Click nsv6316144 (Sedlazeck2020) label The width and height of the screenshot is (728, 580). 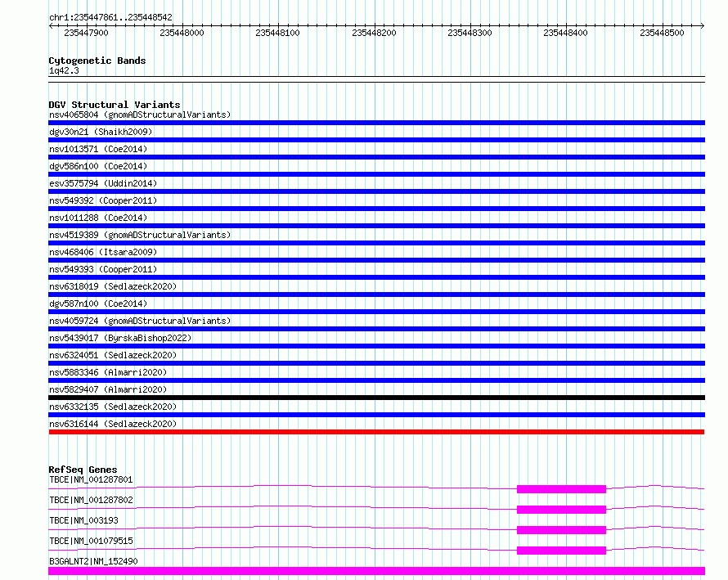pos(113,424)
